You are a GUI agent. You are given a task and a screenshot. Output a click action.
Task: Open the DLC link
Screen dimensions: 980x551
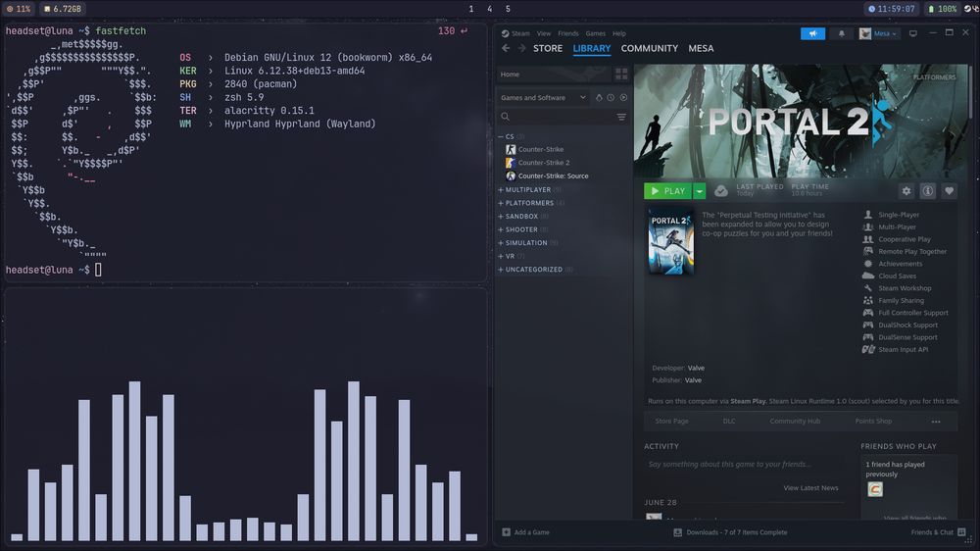coord(729,422)
